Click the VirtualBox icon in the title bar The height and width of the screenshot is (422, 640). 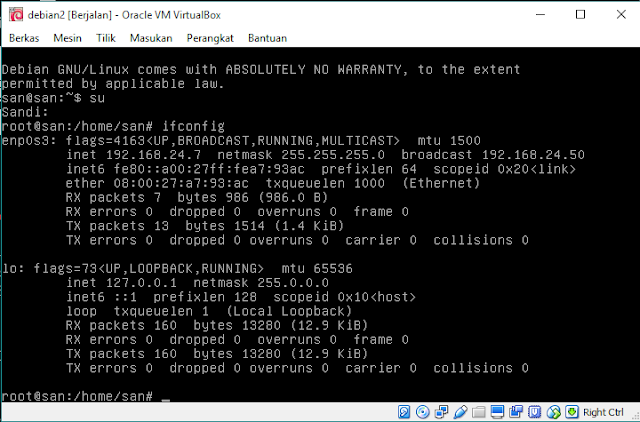16,15
